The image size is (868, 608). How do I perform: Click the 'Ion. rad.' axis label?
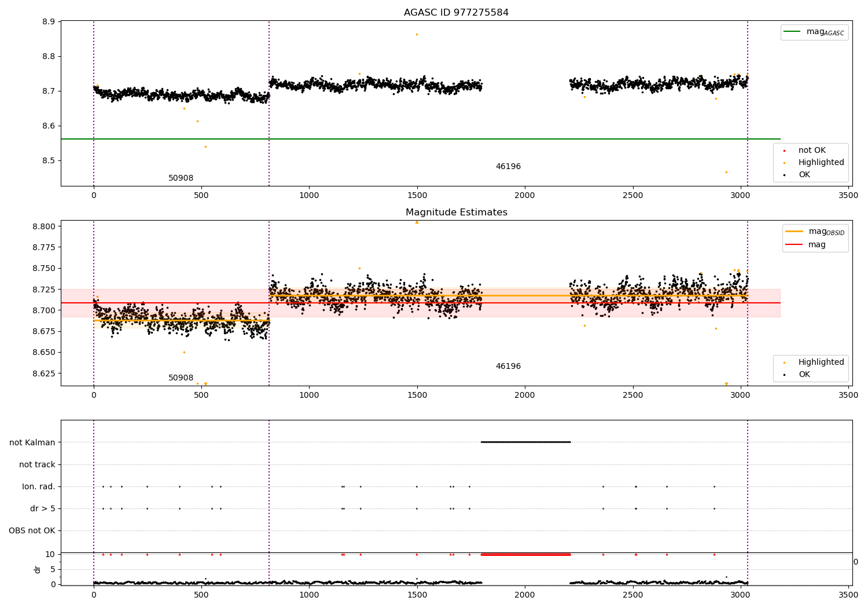39,486
